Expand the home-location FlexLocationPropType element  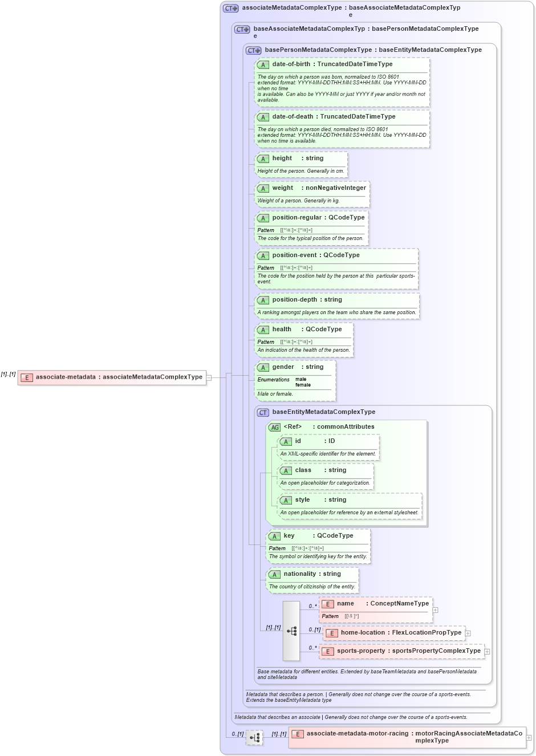pyautogui.click(x=468, y=633)
